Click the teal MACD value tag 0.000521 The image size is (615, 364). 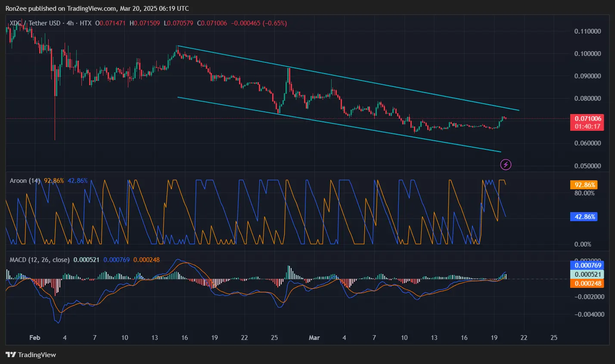(587, 274)
